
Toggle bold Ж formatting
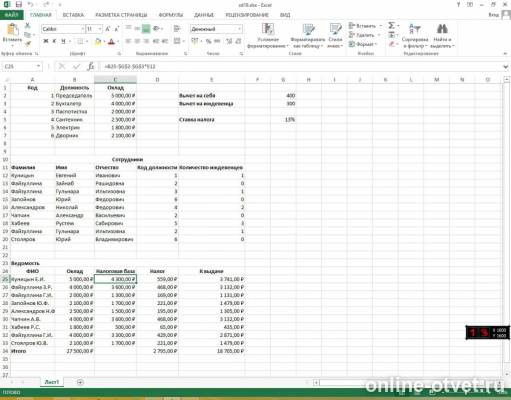46,41
